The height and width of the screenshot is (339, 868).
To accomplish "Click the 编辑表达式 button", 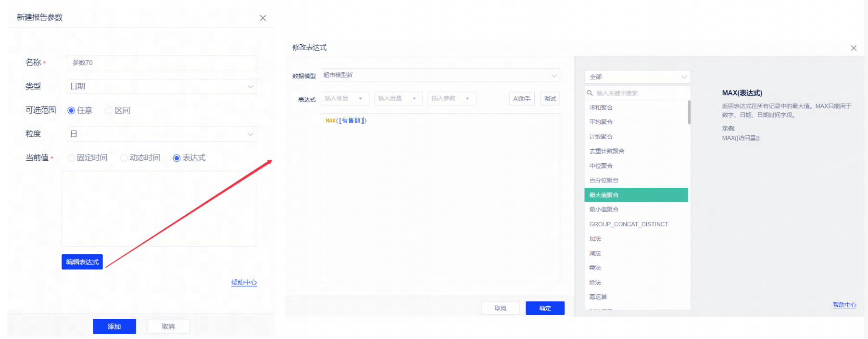I will coord(82,262).
